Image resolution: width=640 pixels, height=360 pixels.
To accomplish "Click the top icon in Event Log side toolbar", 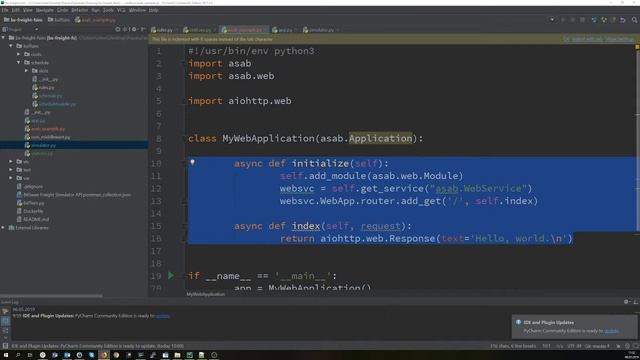I will [5, 312].
